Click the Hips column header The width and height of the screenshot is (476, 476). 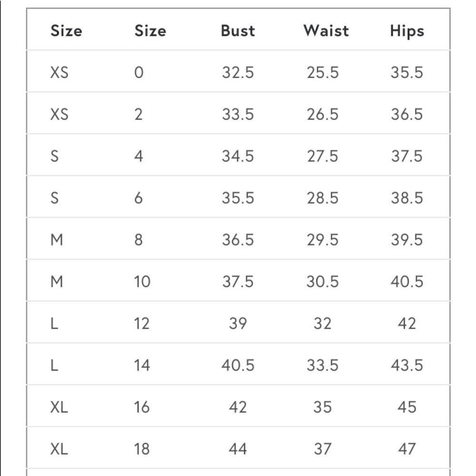point(407,31)
